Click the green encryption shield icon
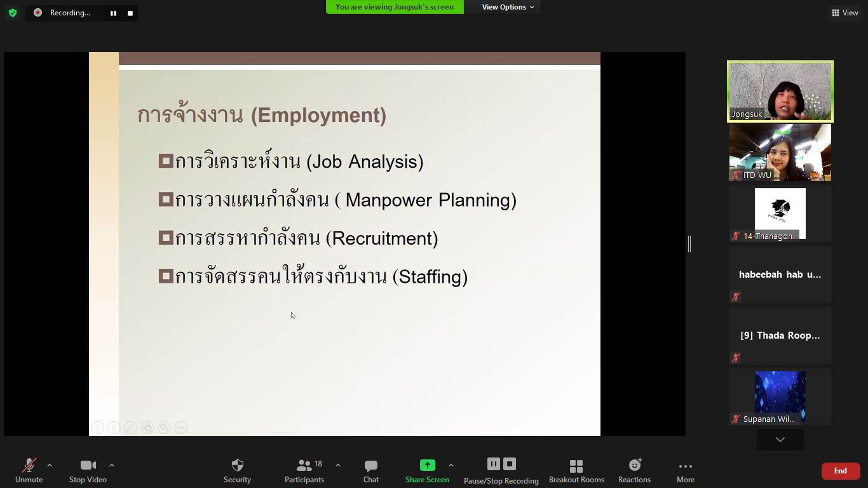 click(13, 13)
